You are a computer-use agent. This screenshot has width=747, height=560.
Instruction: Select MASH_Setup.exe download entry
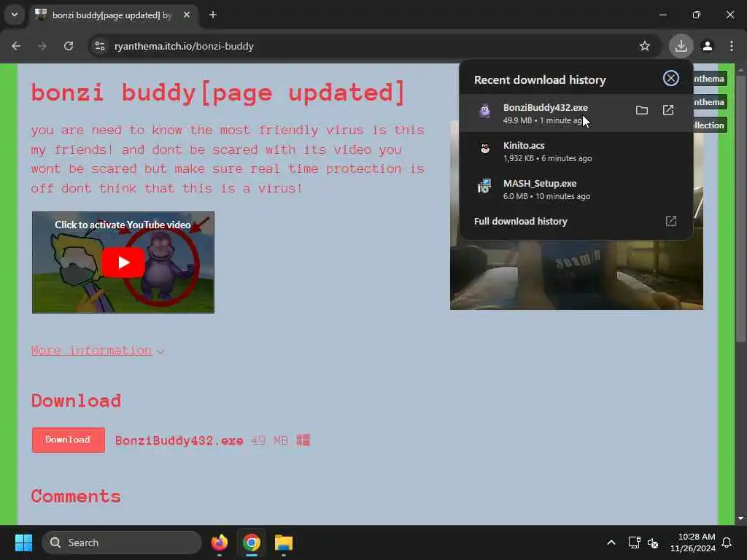click(x=576, y=189)
